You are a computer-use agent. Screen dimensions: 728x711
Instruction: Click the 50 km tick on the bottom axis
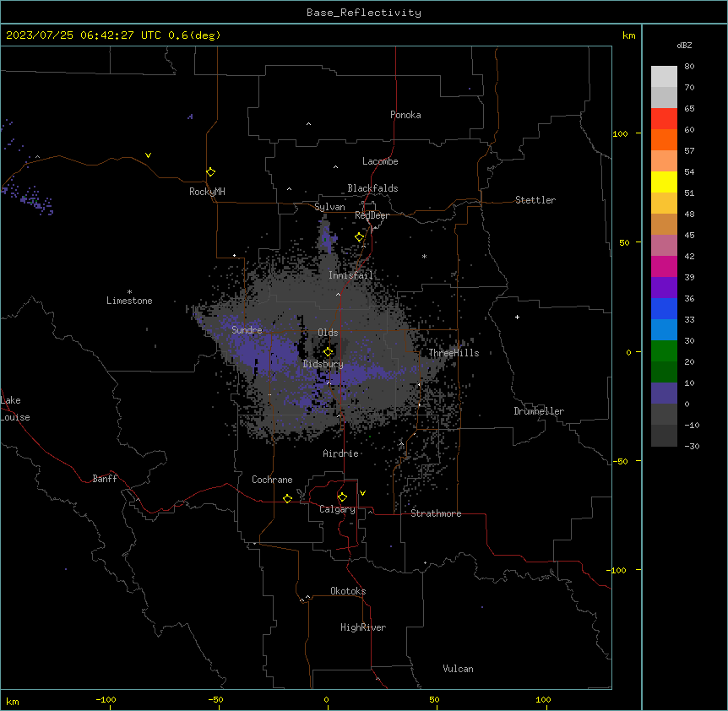(434, 700)
